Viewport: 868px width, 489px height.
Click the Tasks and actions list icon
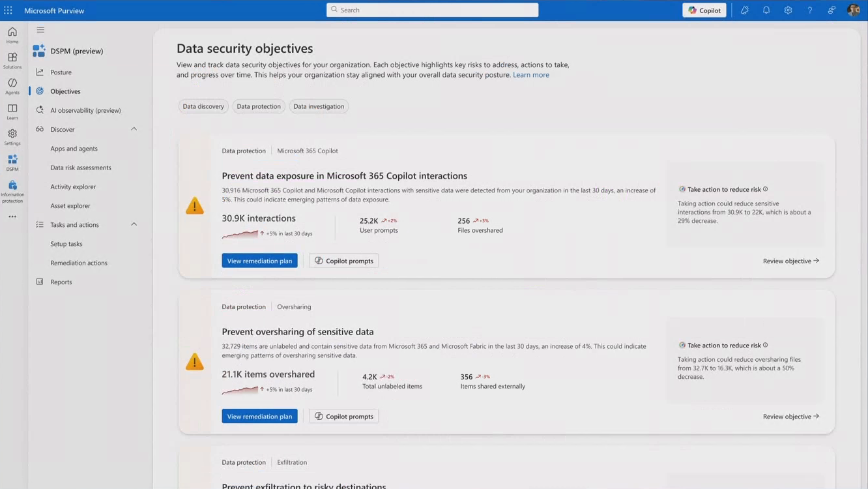pos(40,225)
